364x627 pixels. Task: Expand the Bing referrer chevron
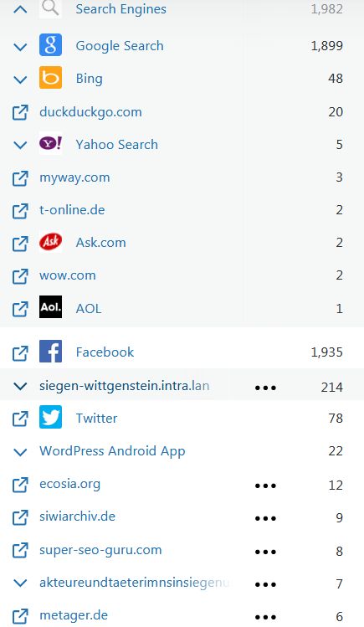pyautogui.click(x=20, y=80)
